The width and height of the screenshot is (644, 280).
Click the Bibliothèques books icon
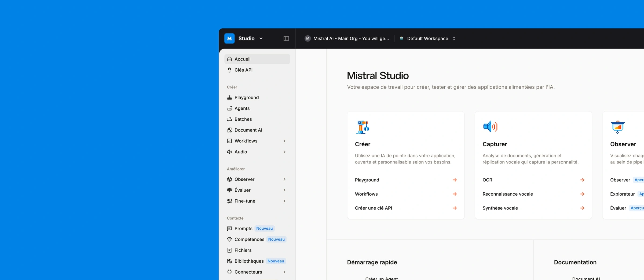point(229,261)
